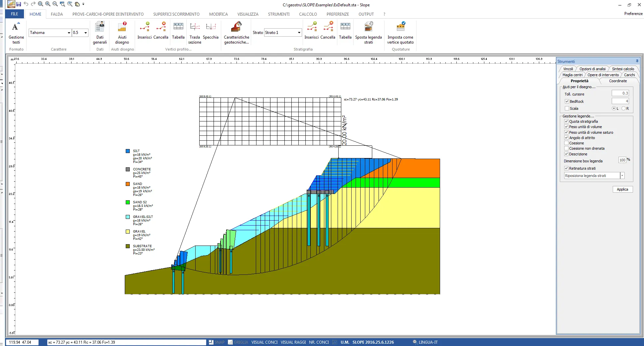Enable Coesione checkbox

(566, 143)
